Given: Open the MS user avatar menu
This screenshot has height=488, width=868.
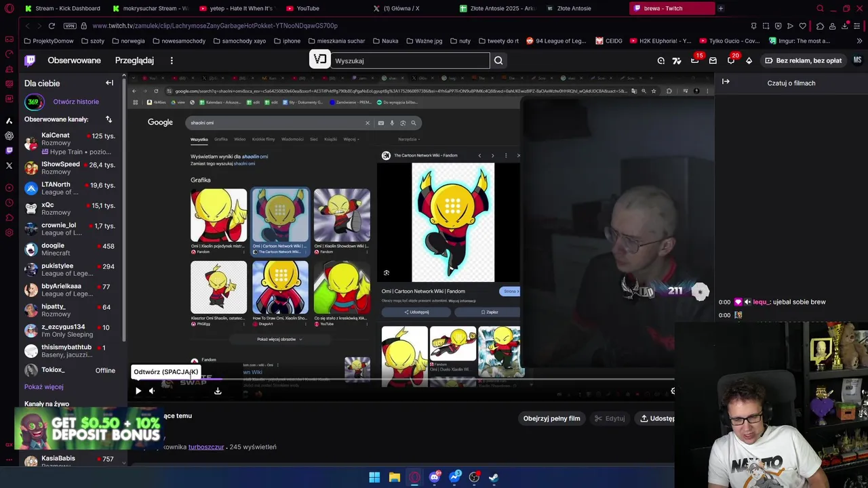Looking at the screenshot, I should point(857,60).
